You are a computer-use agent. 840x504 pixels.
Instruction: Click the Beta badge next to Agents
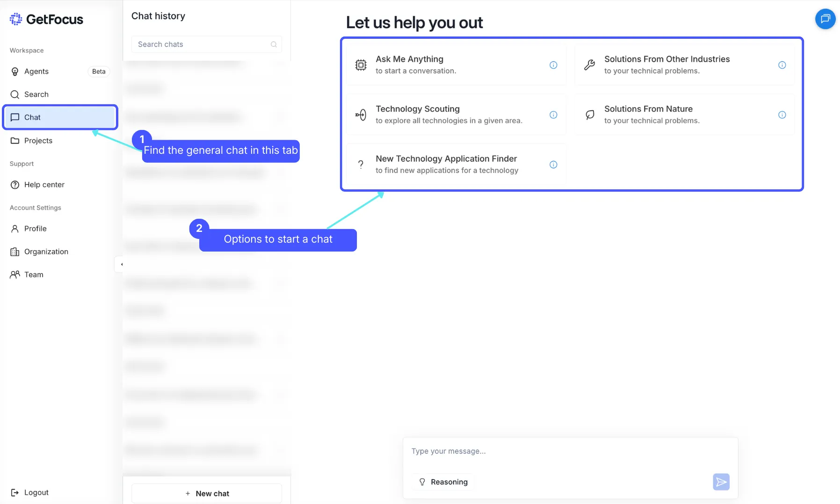[x=99, y=72]
